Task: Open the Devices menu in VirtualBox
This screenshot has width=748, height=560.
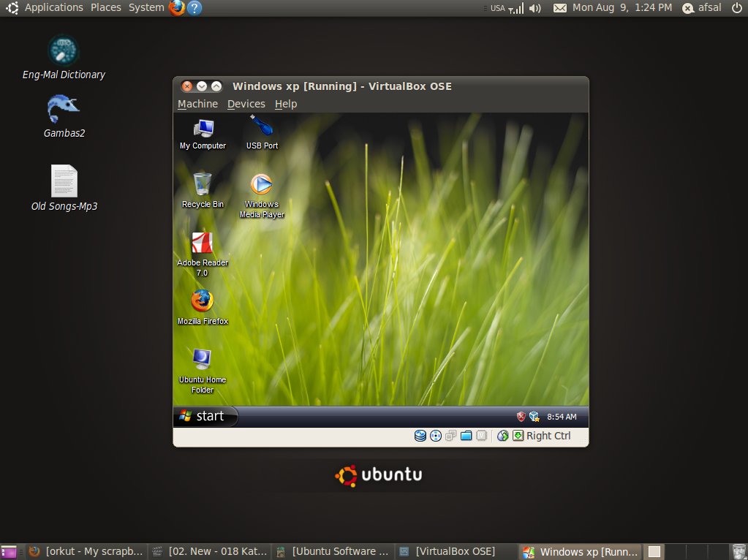Action: click(x=246, y=104)
